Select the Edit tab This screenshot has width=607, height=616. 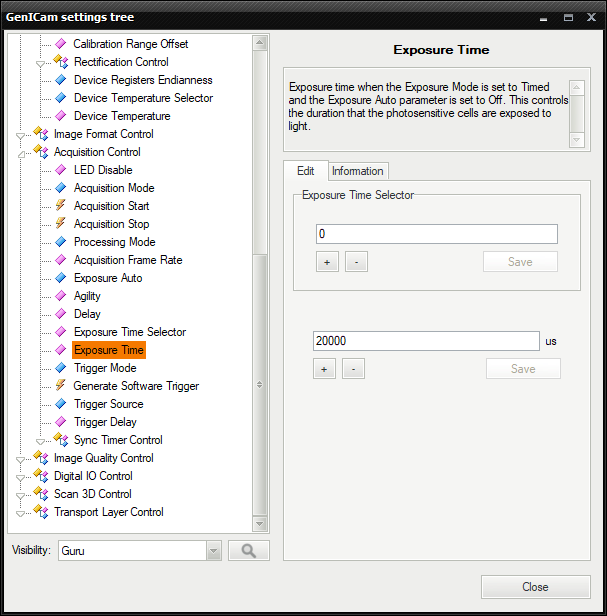[305, 171]
